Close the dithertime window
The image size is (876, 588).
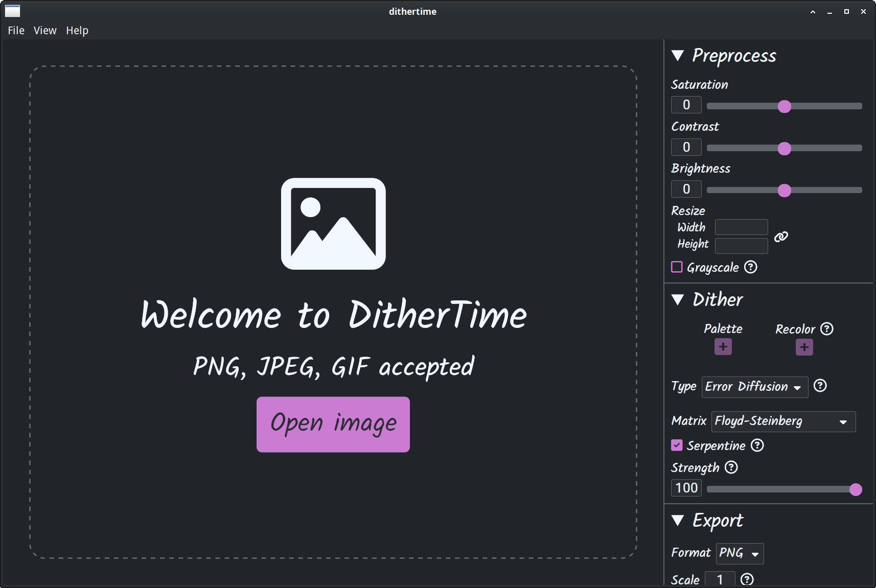(863, 12)
